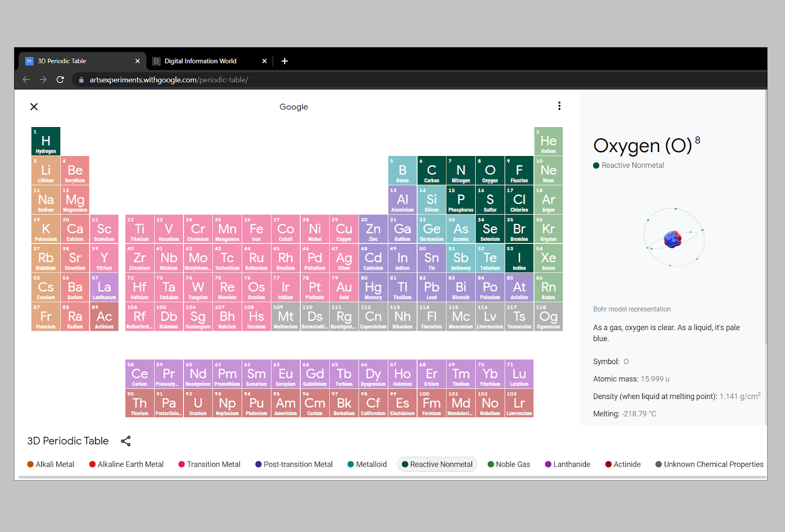
Task: Click the browser forward arrow
Action: point(43,80)
